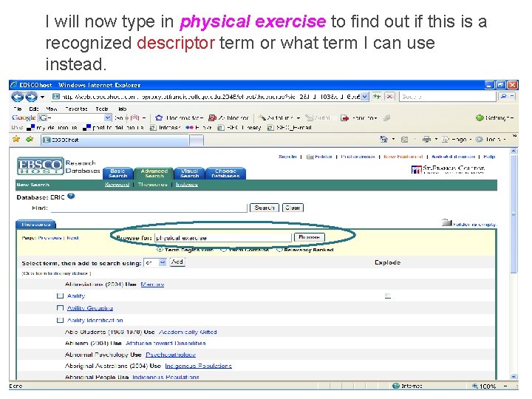Tick the Explode checkbox for Ability

pyautogui.click(x=388, y=296)
